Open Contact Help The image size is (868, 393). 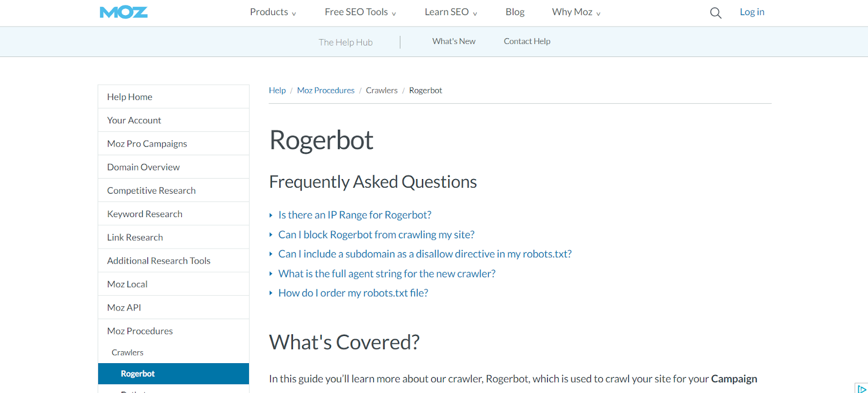pos(527,41)
